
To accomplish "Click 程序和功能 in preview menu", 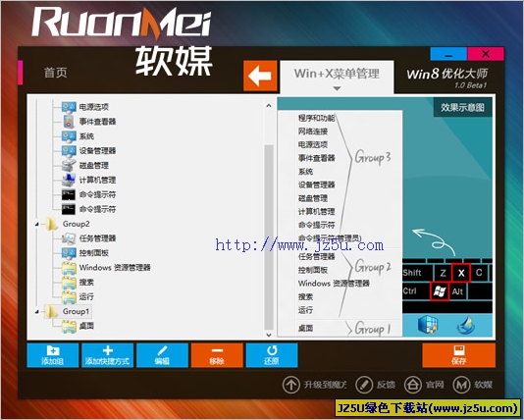I will (x=317, y=119).
